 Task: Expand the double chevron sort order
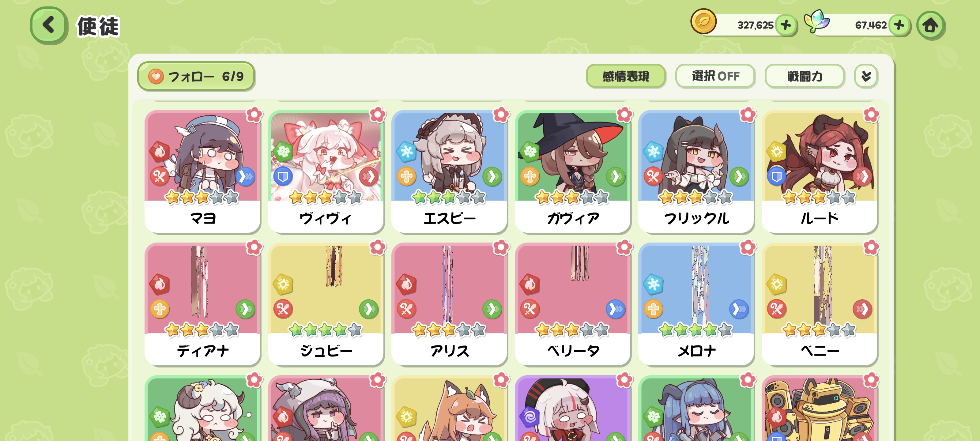click(x=866, y=77)
